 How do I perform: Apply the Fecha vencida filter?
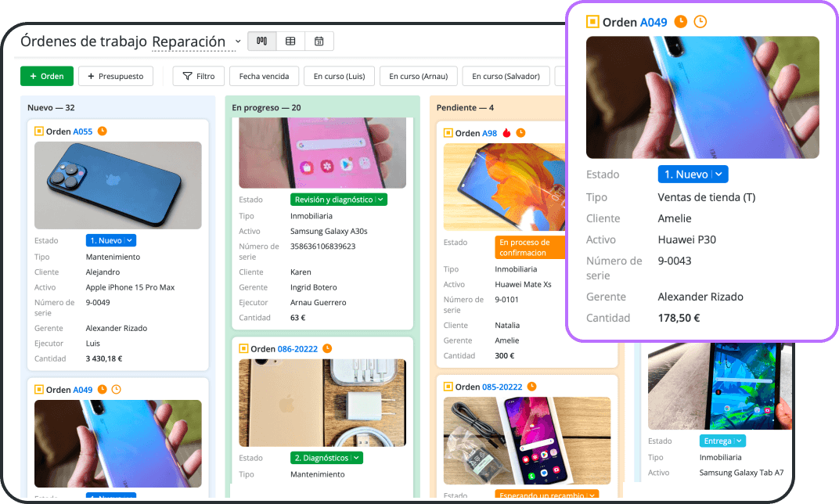264,76
